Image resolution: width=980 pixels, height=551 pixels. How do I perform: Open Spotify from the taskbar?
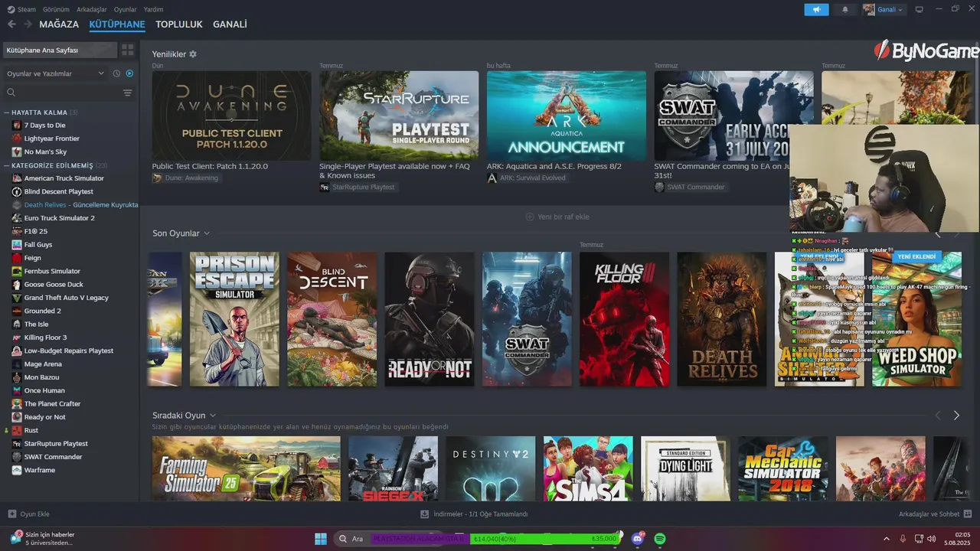click(660, 539)
